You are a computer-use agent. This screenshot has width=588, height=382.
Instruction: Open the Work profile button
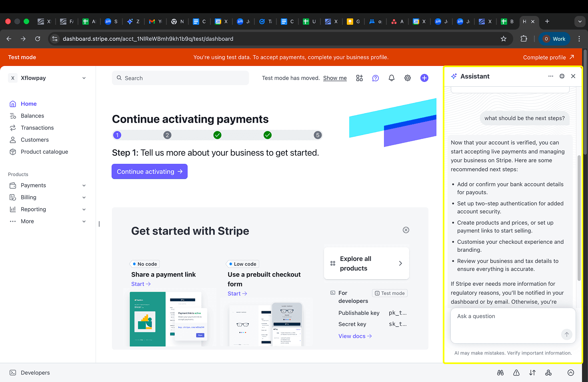click(x=554, y=39)
